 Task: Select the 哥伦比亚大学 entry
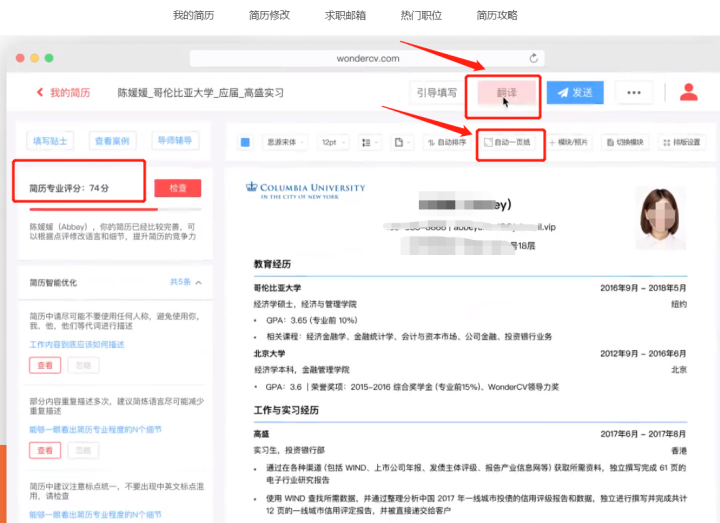coord(277,288)
